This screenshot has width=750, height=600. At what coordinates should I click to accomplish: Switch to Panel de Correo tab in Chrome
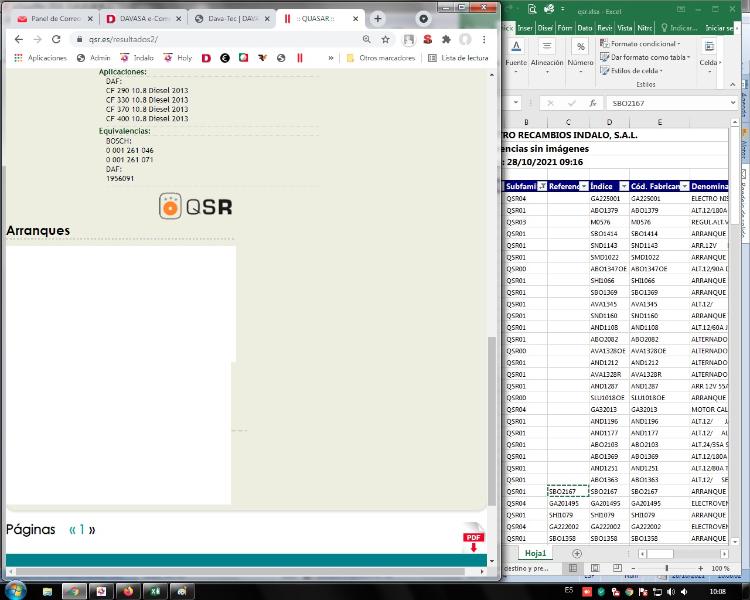tap(54, 19)
